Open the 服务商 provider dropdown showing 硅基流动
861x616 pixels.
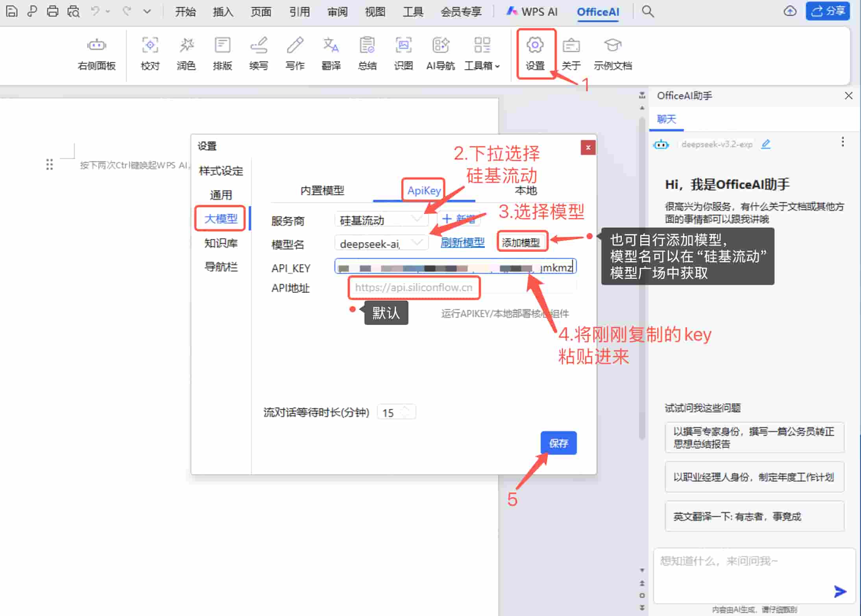point(381,219)
